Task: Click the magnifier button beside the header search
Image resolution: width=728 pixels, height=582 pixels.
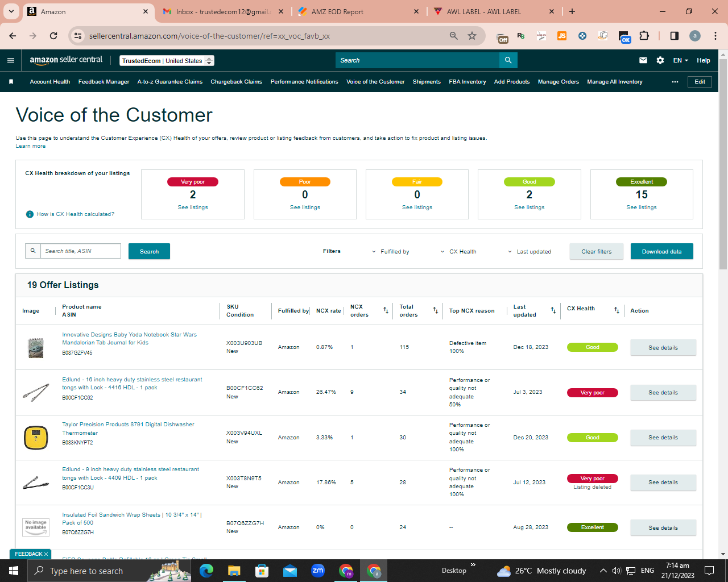Action: pos(508,60)
